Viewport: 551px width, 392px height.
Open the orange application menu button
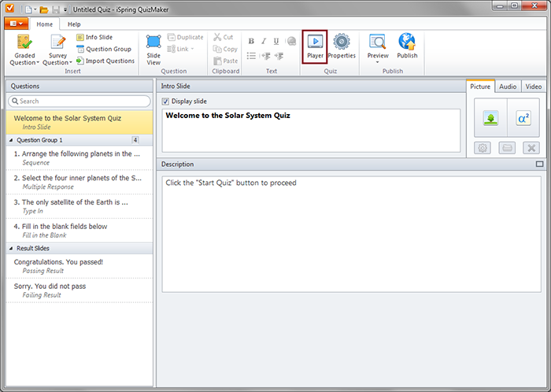17,24
